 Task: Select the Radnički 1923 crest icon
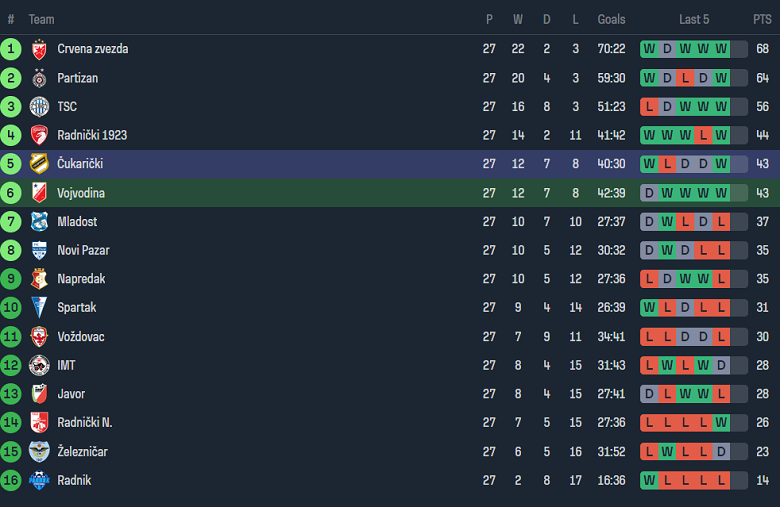click(39, 135)
